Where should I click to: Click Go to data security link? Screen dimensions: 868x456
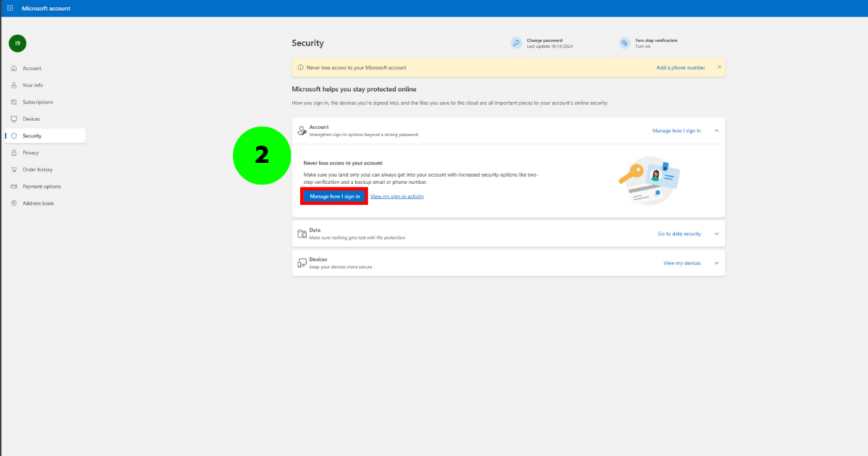point(679,234)
